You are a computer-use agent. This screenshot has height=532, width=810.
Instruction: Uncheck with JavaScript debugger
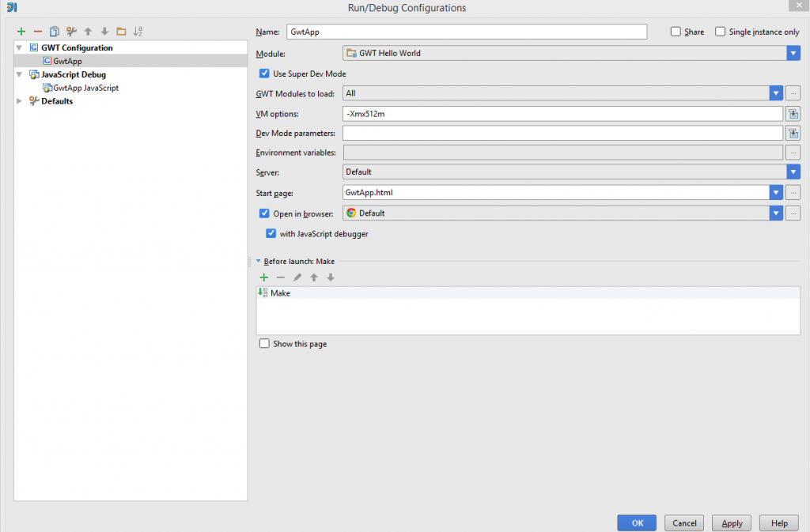click(271, 233)
